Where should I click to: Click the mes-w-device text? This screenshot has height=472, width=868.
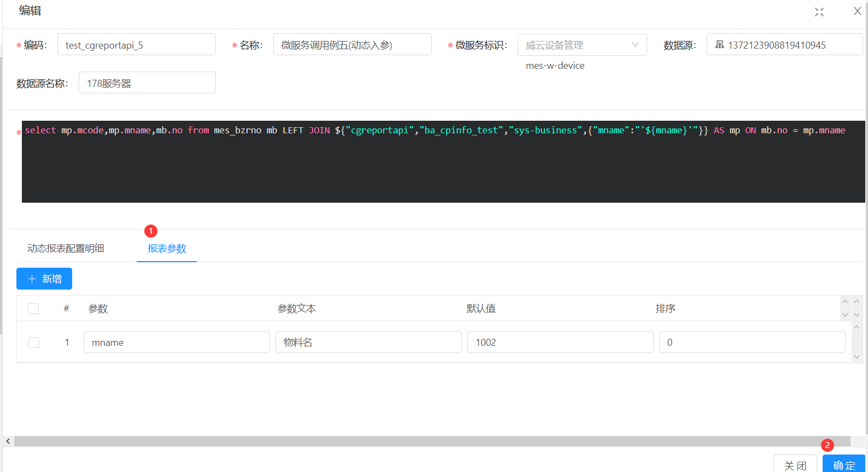pyautogui.click(x=555, y=66)
